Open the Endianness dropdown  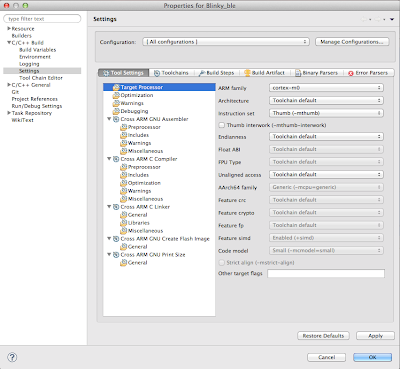(x=326, y=136)
